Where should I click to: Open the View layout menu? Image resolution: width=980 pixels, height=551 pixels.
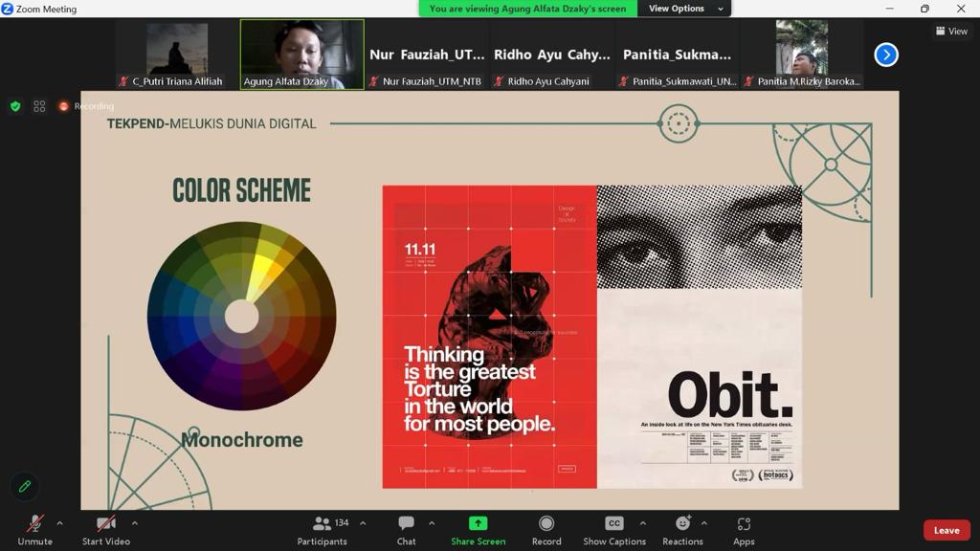[x=951, y=31]
